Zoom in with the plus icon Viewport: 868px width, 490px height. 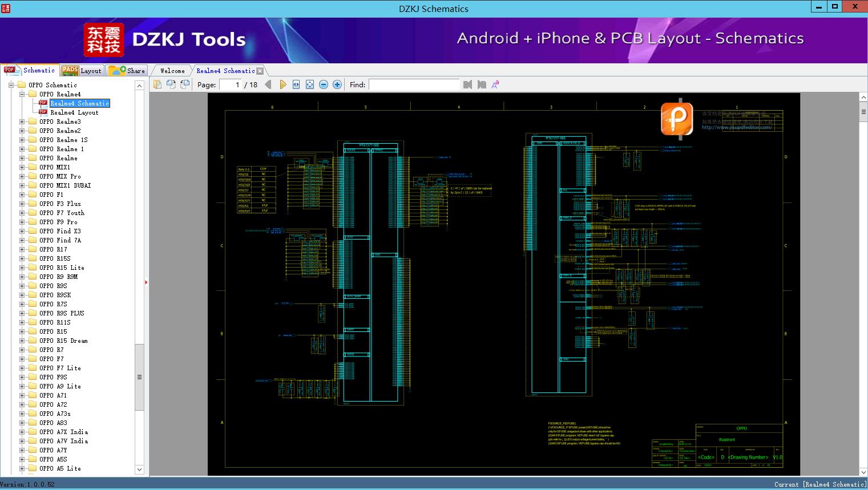tap(337, 84)
